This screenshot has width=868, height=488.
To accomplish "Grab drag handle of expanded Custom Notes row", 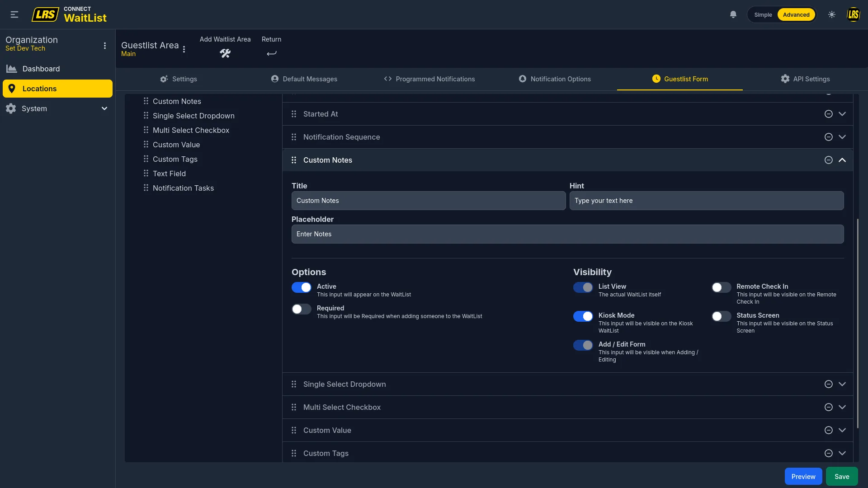I will click(x=294, y=160).
